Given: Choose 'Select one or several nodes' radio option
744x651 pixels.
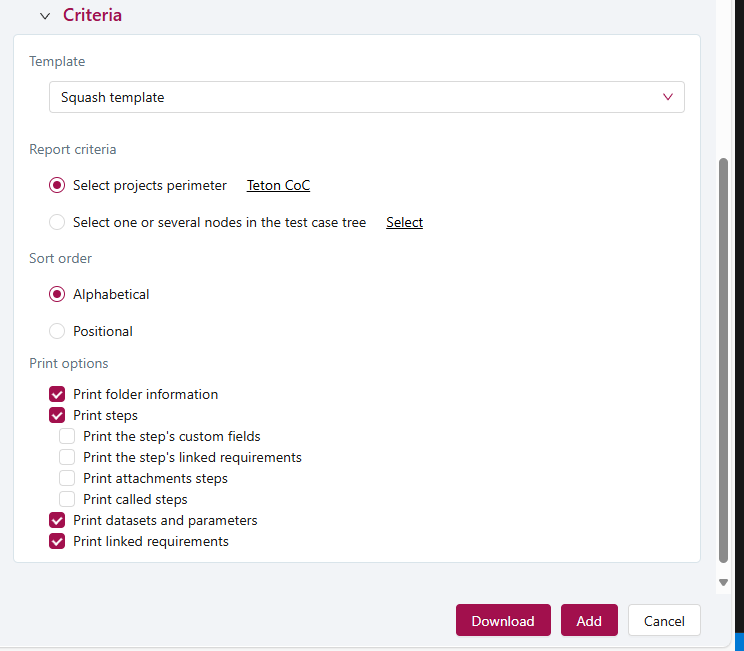Looking at the screenshot, I should coord(57,222).
